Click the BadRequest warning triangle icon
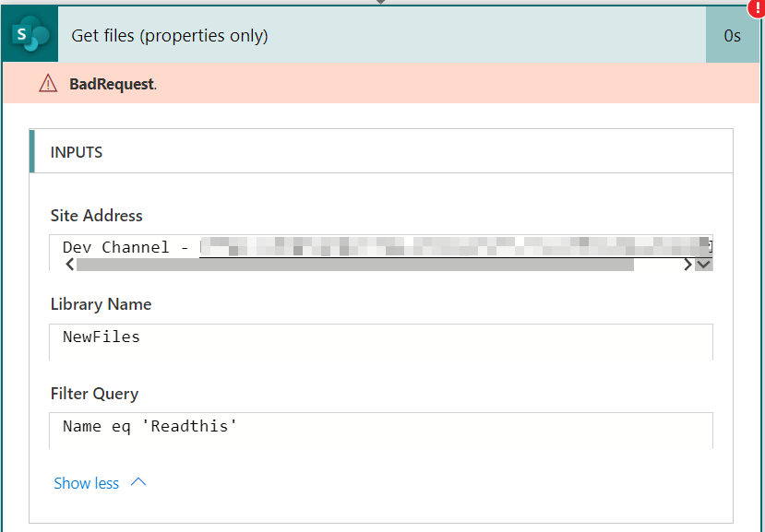 click(48, 84)
